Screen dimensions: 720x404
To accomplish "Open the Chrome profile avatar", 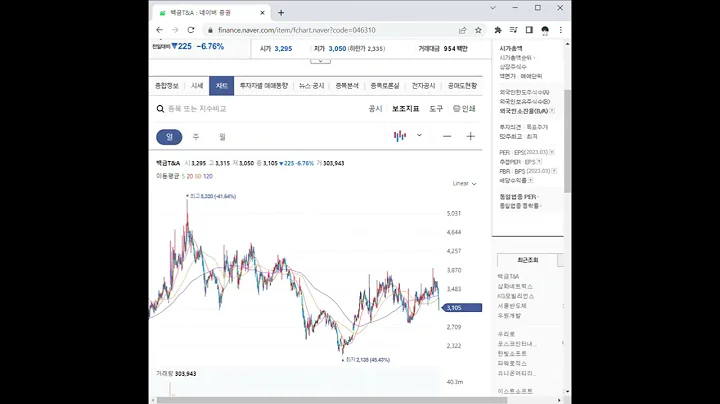I will click(x=545, y=30).
